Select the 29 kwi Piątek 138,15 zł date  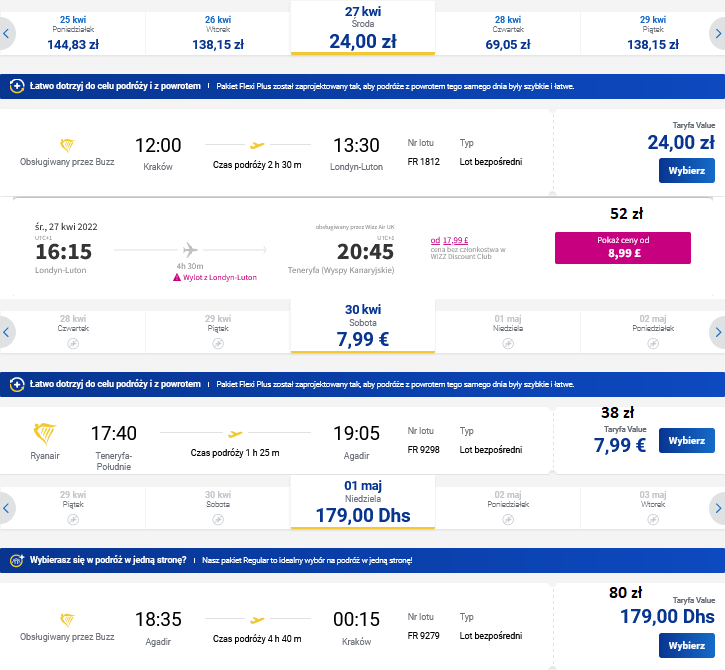coord(652,33)
